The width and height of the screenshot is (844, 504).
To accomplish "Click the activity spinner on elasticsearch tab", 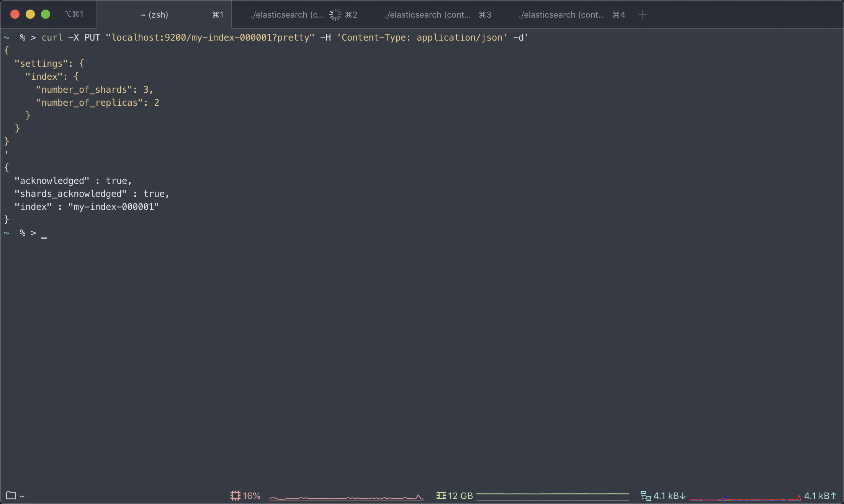I will pyautogui.click(x=335, y=15).
